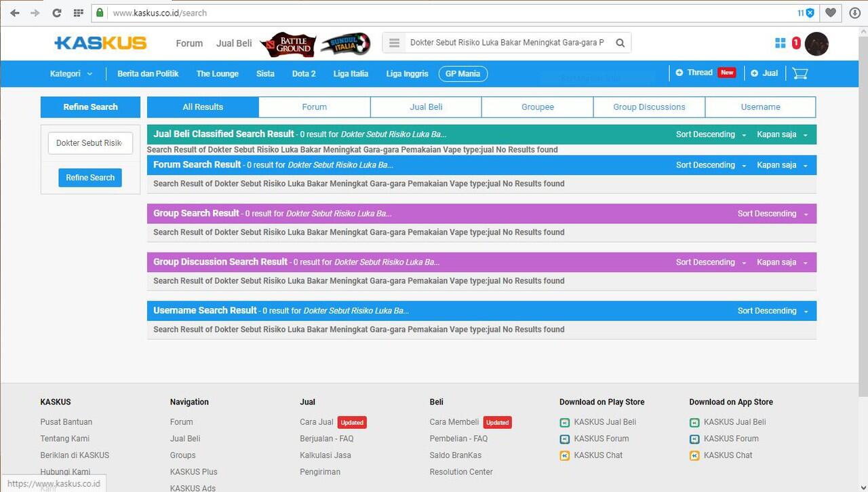Viewport: 868px width, 492px height.
Task: Open the Liga Italia category
Action: tap(351, 73)
